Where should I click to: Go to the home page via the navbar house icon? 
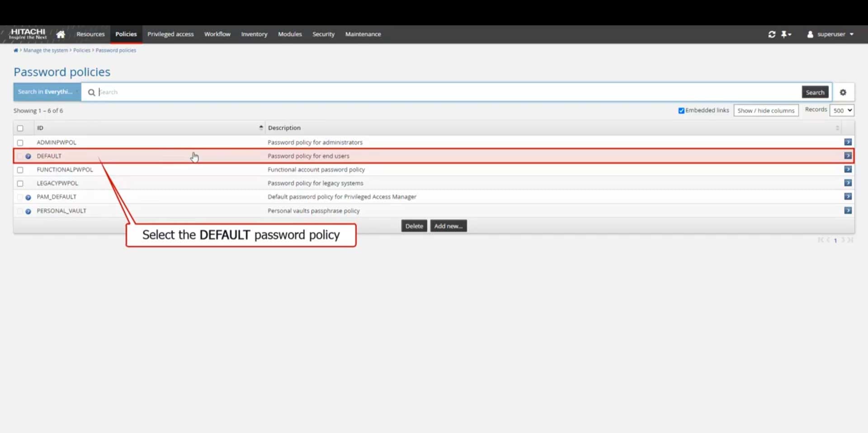click(61, 34)
